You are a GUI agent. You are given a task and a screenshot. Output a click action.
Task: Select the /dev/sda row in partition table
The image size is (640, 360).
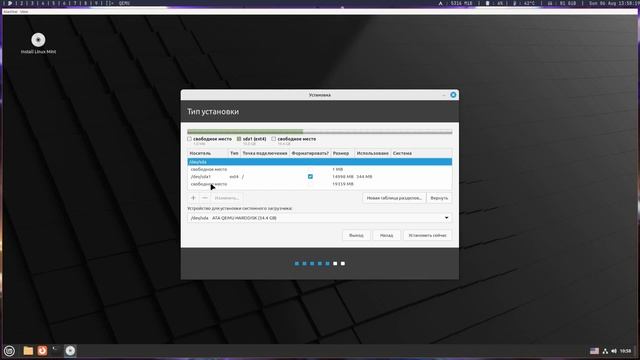[320, 162]
